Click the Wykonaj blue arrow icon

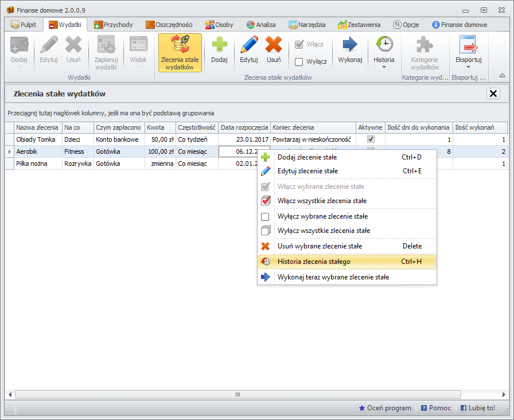point(349,45)
